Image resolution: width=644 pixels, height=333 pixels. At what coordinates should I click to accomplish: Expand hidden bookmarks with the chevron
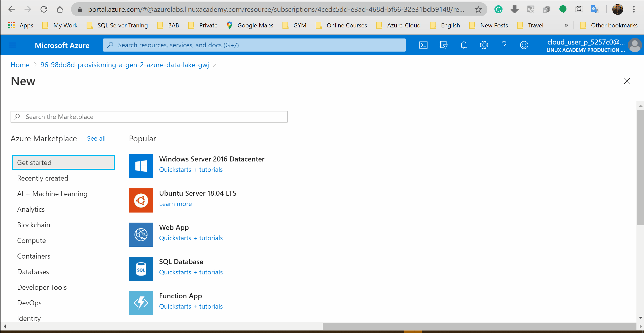click(566, 25)
